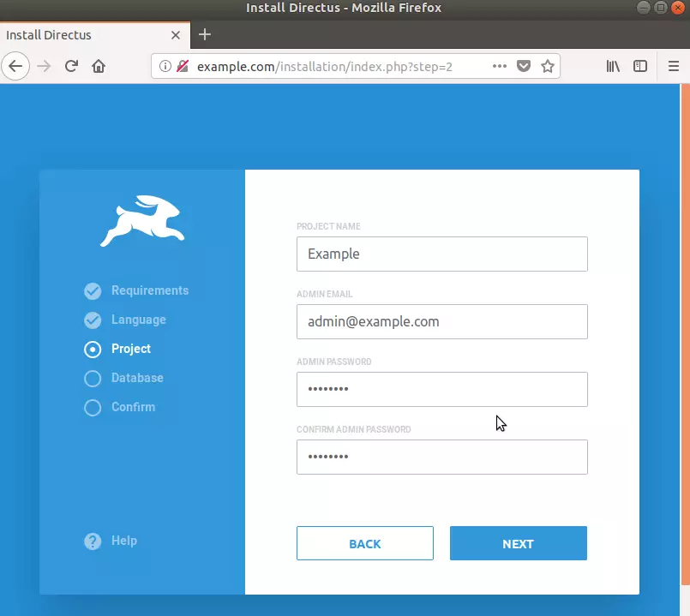
Task: Click the Database step label
Action: pyautogui.click(x=137, y=378)
